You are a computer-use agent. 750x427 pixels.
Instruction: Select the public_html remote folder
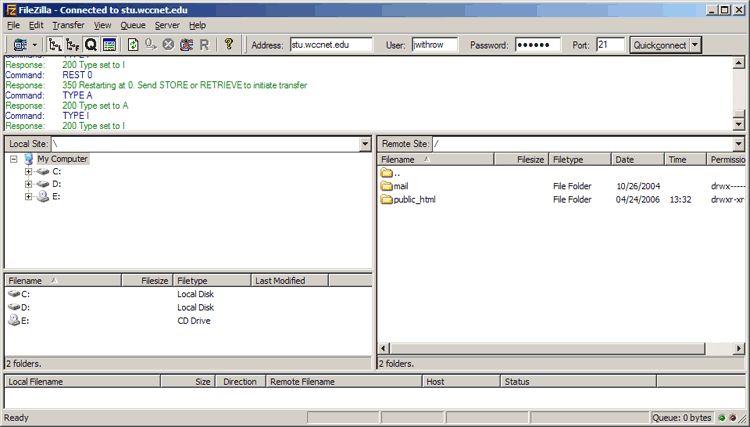(x=408, y=199)
